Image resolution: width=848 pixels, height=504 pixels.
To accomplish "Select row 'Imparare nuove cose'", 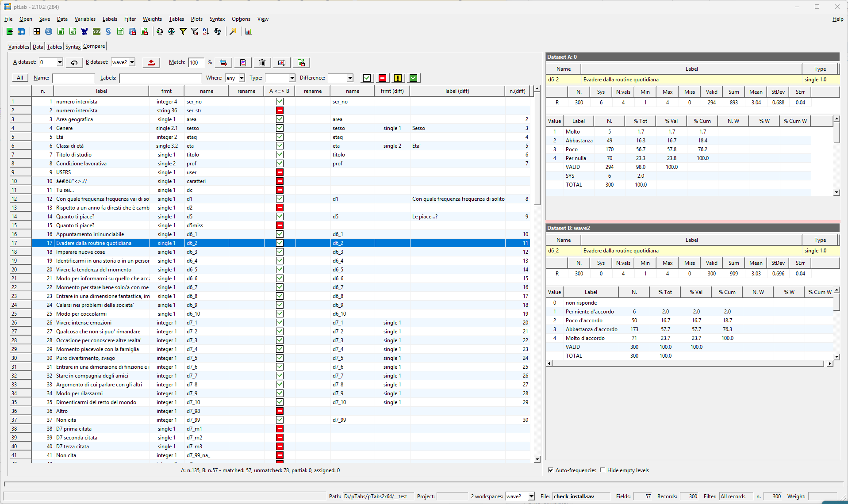I will [281, 252].
